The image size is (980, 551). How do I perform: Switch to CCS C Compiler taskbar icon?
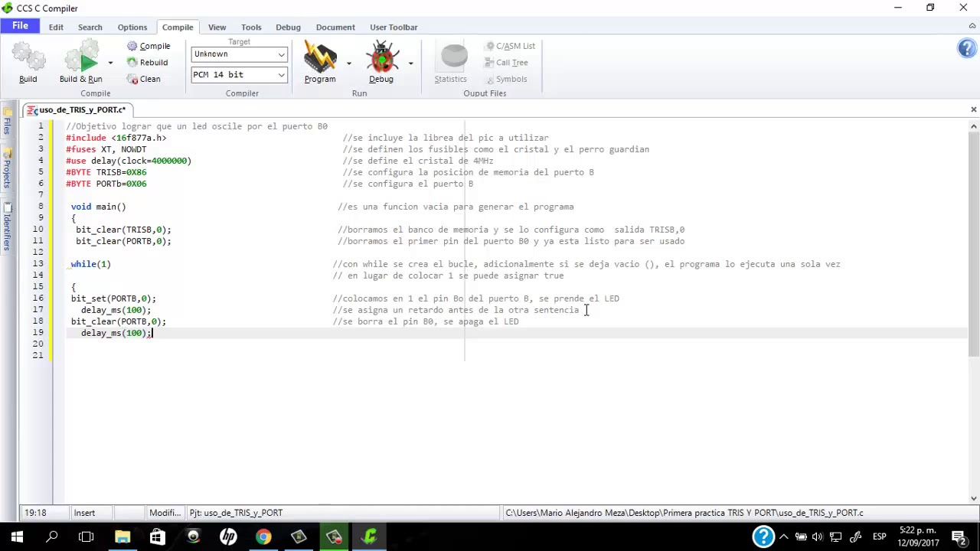click(x=370, y=536)
